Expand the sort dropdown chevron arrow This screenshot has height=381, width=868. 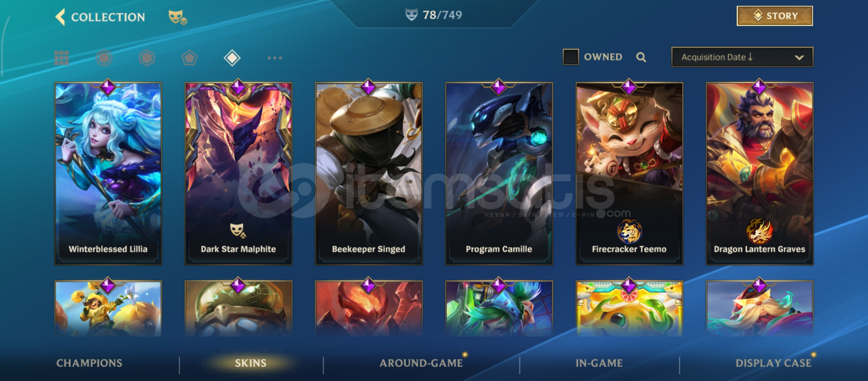click(799, 58)
